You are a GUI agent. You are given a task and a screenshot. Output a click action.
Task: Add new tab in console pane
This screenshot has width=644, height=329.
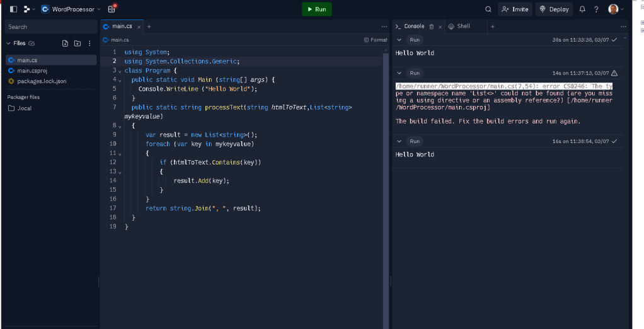(492, 26)
